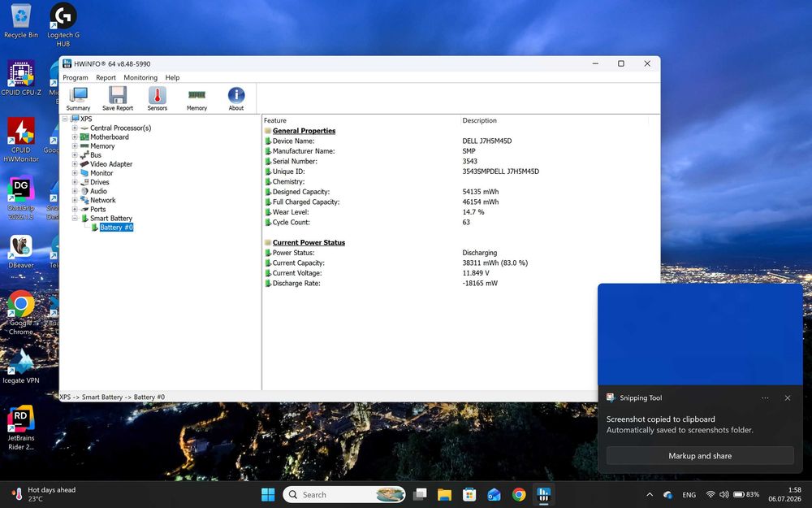The height and width of the screenshot is (508, 812).
Task: Click the ENG language indicator
Action: 689,495
